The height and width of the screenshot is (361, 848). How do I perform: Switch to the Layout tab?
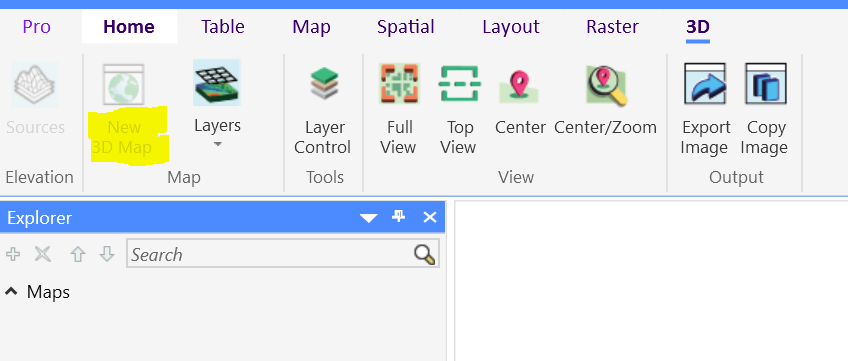coord(511,27)
